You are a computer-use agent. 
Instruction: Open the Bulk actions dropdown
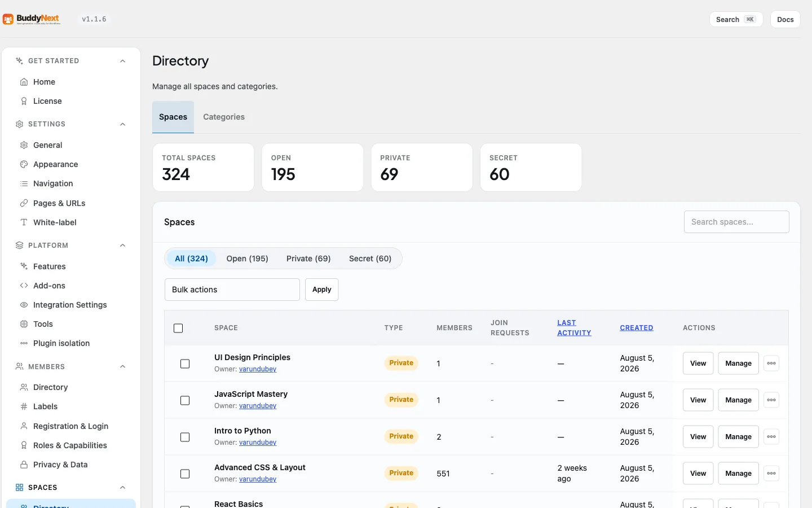click(232, 290)
